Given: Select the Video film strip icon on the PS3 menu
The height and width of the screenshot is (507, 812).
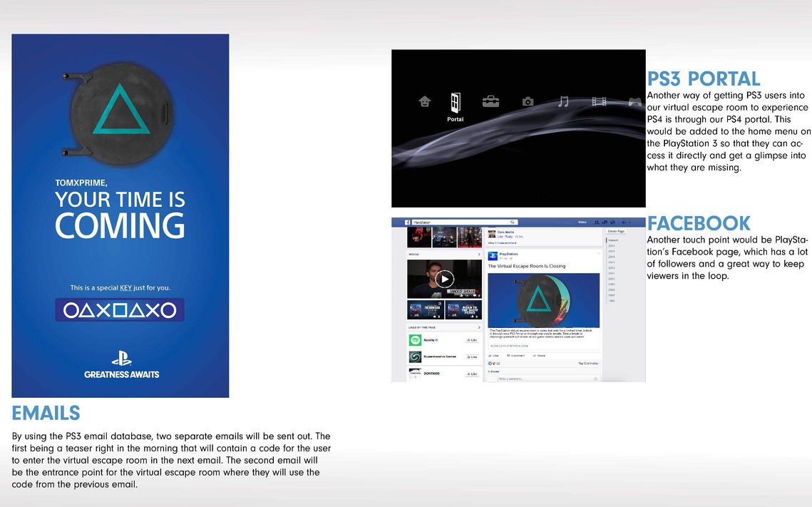Looking at the screenshot, I should (599, 101).
